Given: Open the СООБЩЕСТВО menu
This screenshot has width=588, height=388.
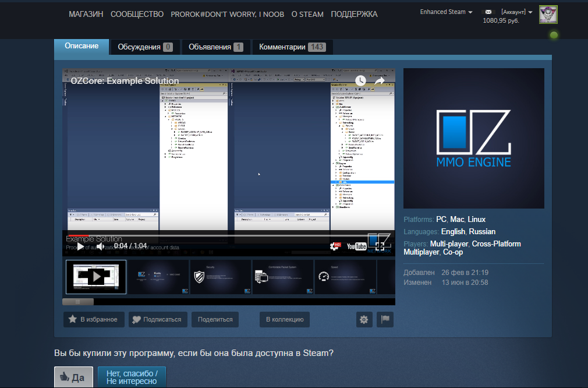Looking at the screenshot, I should tap(137, 14).
